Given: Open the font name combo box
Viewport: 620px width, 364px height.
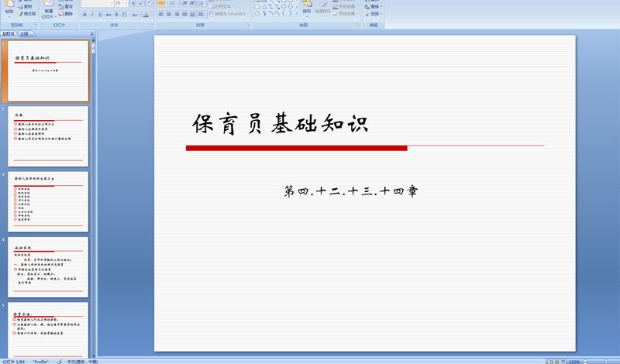Looking at the screenshot, I should click(98, 3).
